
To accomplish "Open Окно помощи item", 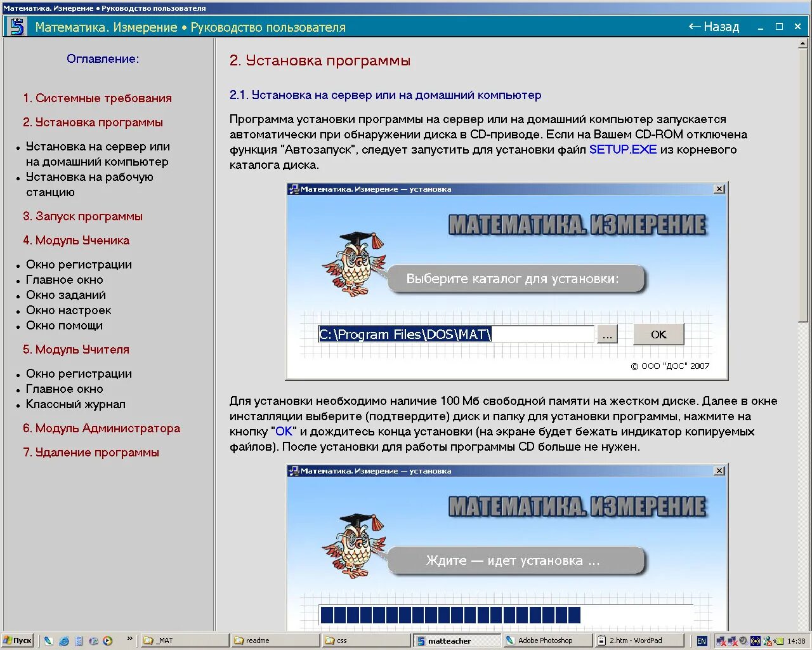I will point(64,326).
